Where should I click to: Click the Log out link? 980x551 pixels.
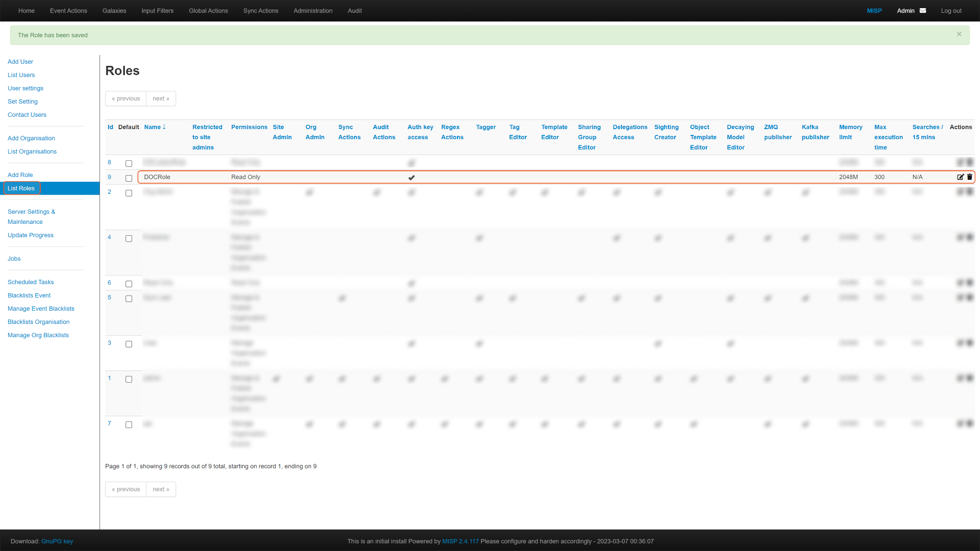tap(951, 11)
